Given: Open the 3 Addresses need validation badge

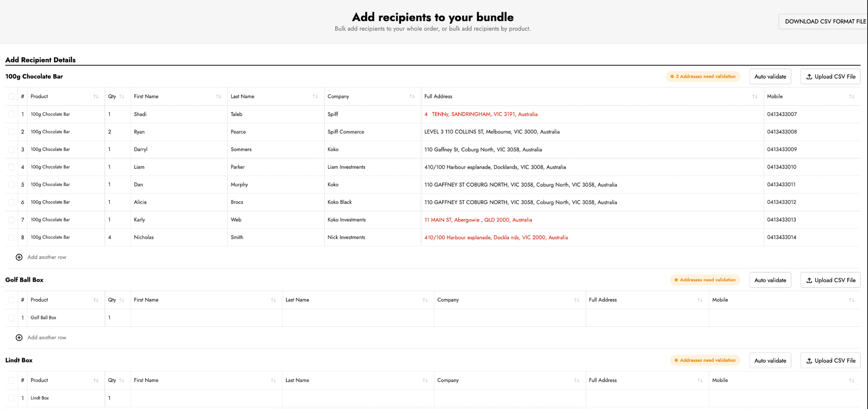Looking at the screenshot, I should pos(703,77).
